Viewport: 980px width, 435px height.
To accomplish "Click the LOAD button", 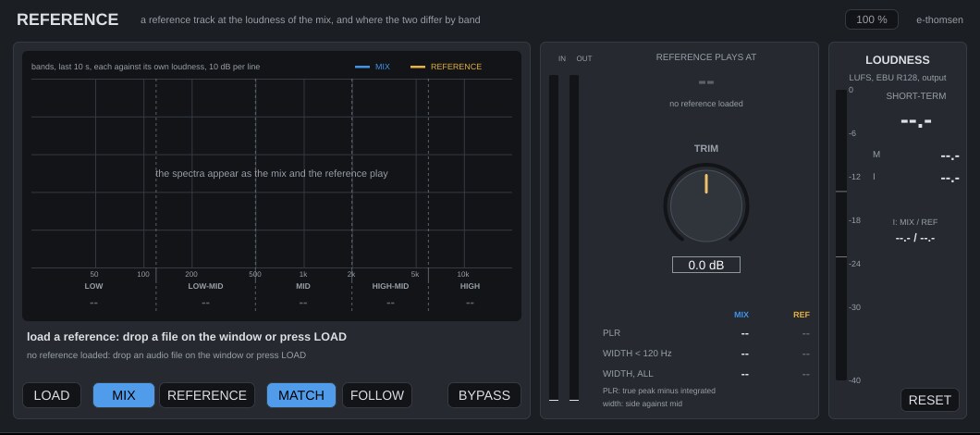I will [x=51, y=395].
